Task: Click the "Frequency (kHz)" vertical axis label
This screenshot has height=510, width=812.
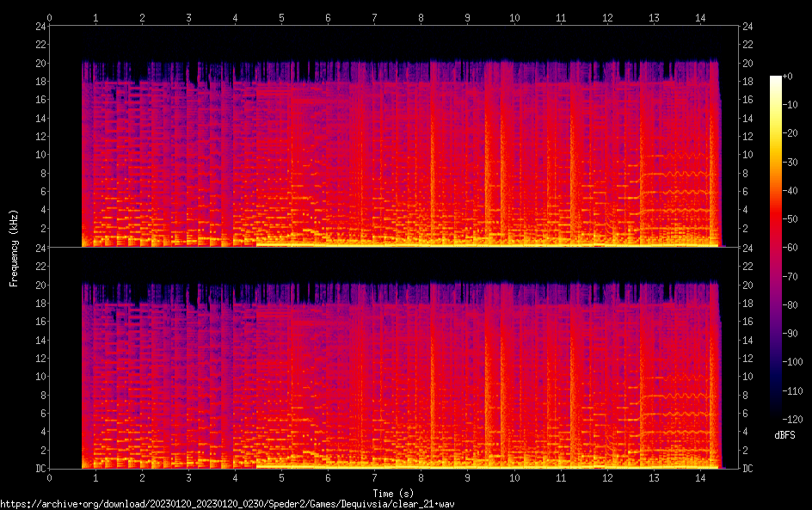Action: 14,248
